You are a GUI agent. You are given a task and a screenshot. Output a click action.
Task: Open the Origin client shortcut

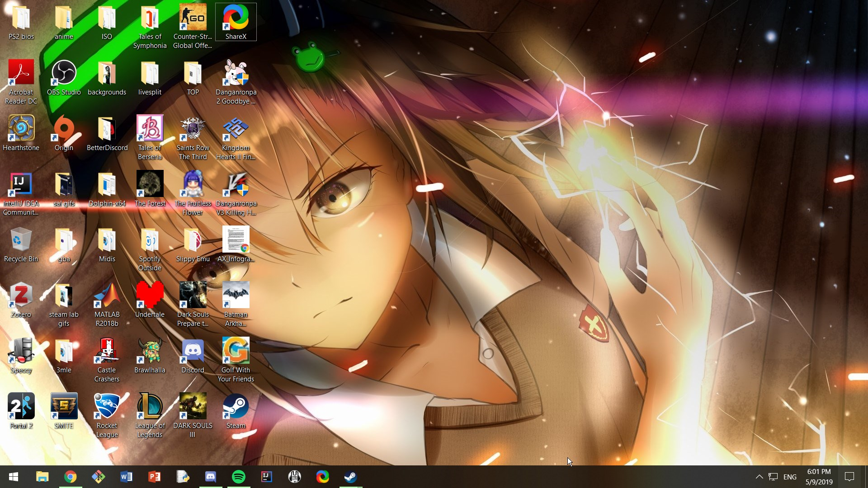[x=64, y=134]
